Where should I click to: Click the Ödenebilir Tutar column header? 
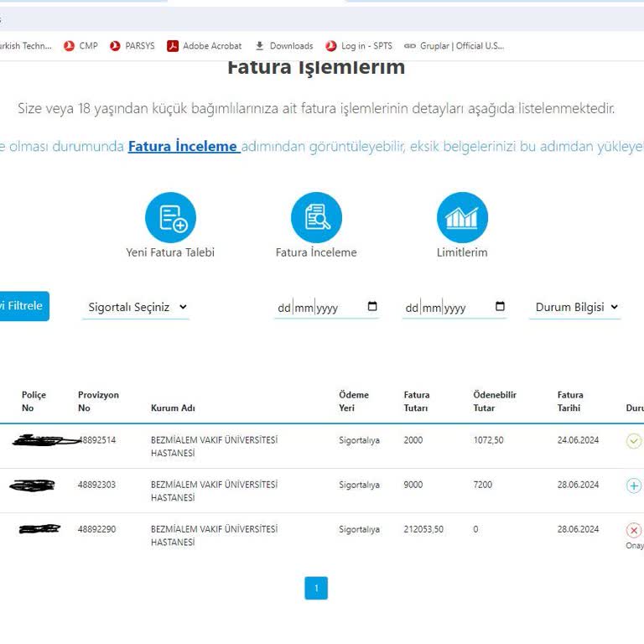[x=495, y=402]
